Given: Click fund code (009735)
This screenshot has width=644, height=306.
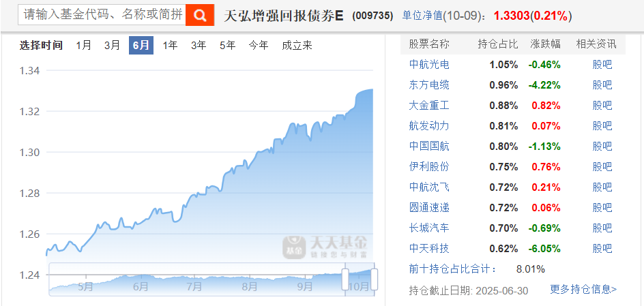Looking at the screenshot, I should 373,16.
